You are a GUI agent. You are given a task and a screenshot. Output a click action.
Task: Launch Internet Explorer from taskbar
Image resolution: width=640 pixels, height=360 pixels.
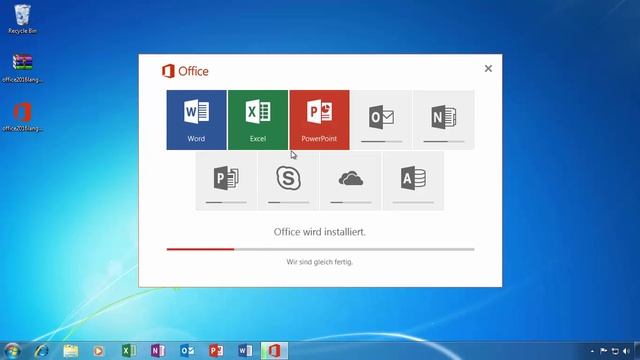[41, 351]
